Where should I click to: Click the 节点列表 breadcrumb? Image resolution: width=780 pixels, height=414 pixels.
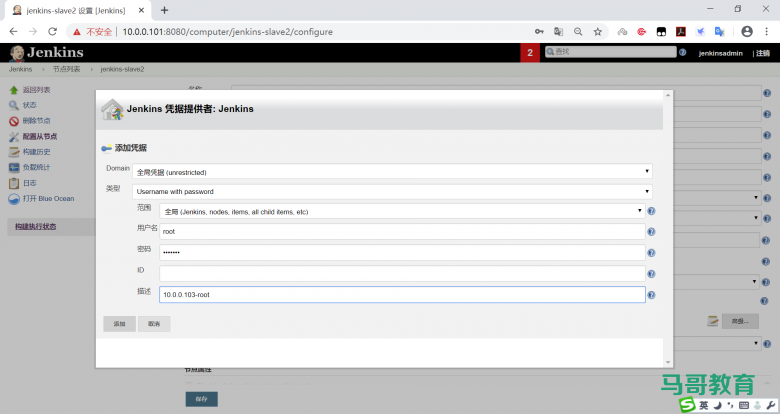[x=67, y=69]
